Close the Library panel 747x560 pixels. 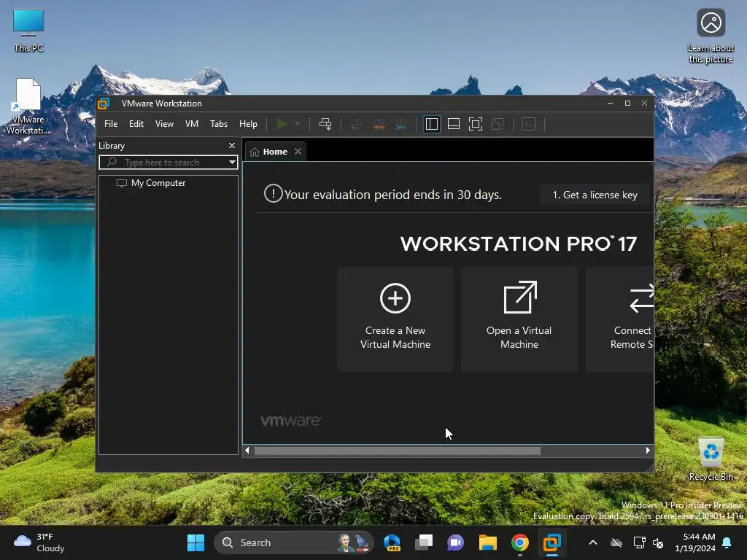click(232, 146)
